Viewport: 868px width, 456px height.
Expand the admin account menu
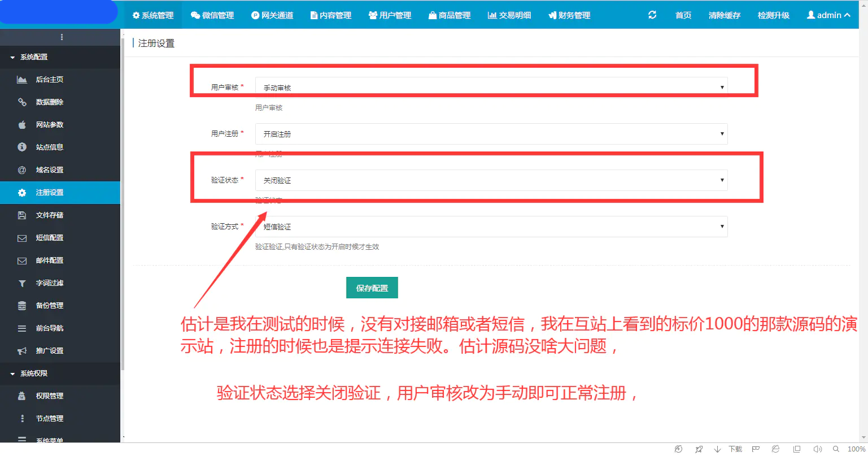[828, 15]
